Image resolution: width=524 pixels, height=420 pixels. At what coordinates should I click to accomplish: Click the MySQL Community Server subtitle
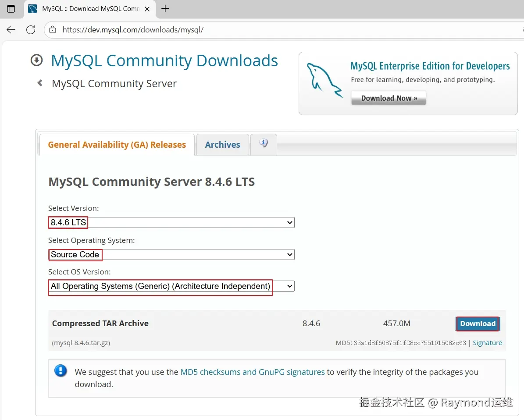coord(114,84)
